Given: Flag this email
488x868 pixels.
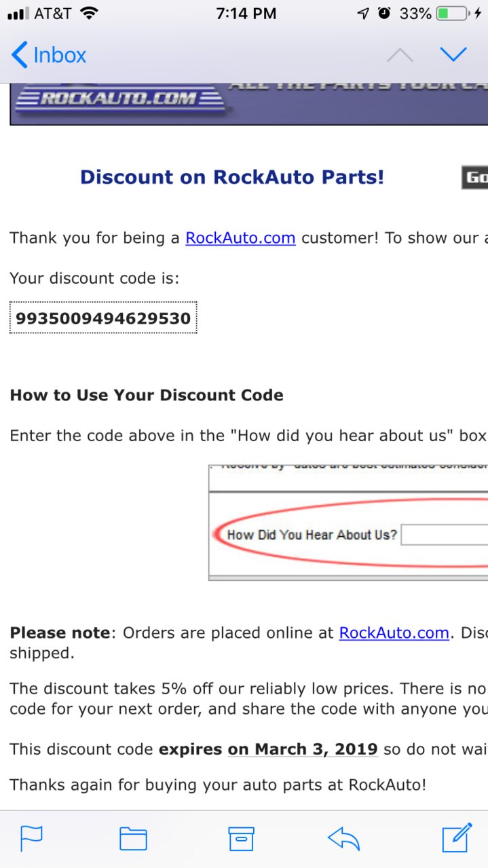Looking at the screenshot, I should point(32,839).
